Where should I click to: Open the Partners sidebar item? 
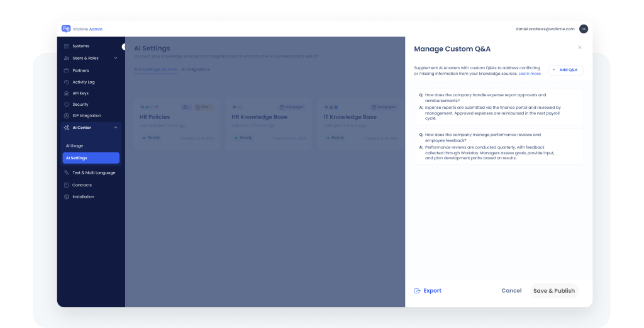click(80, 71)
